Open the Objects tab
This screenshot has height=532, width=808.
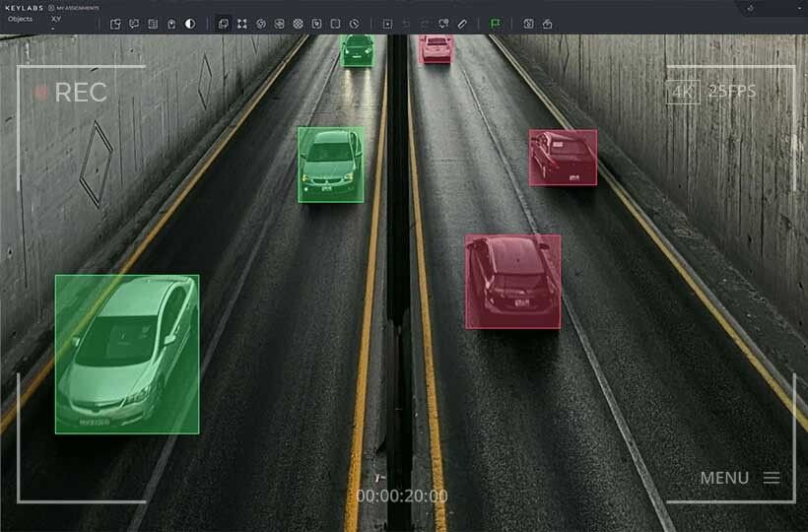pos(20,19)
